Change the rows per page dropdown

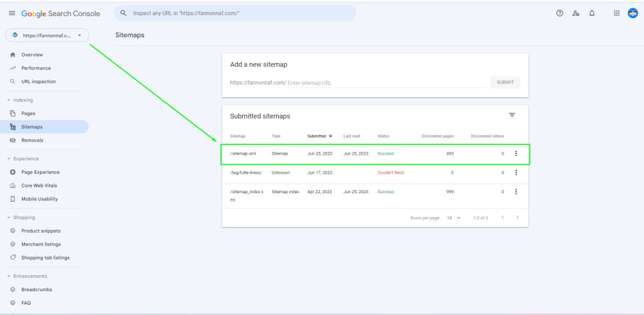pyautogui.click(x=454, y=218)
